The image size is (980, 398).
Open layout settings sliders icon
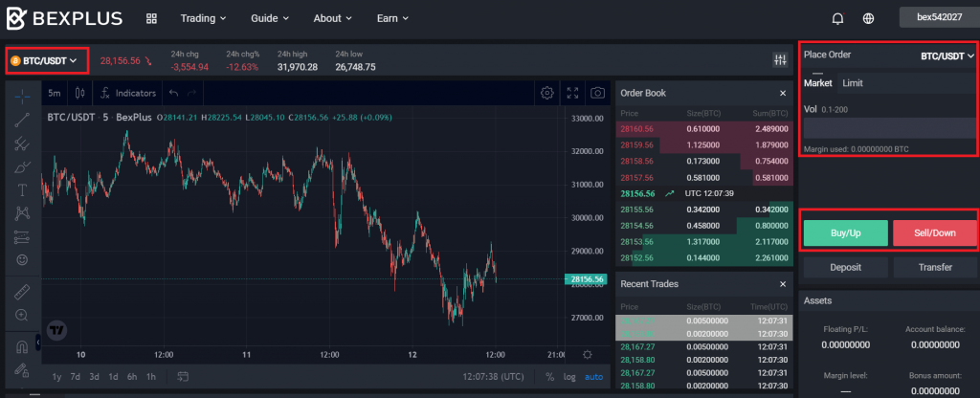pyautogui.click(x=780, y=60)
